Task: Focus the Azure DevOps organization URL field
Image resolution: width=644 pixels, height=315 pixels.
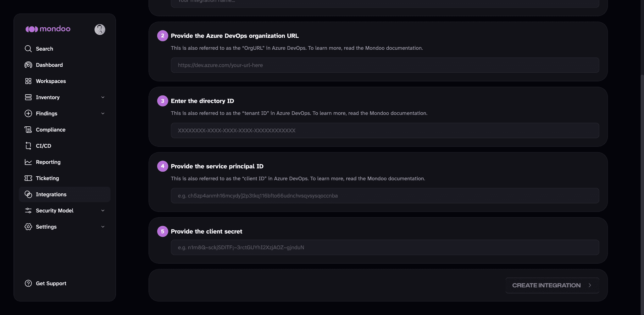Action: click(385, 65)
